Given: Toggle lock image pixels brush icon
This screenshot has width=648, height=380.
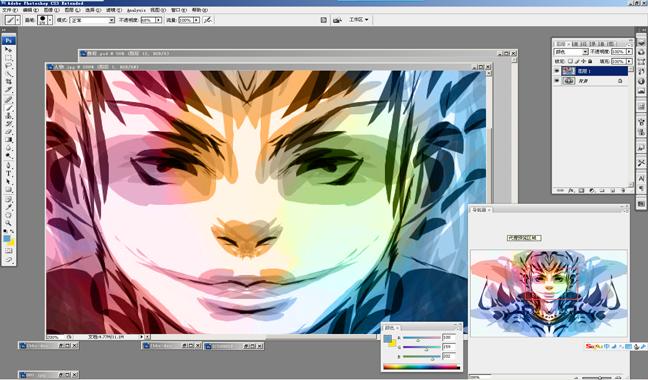Looking at the screenshot, I should (577, 61).
